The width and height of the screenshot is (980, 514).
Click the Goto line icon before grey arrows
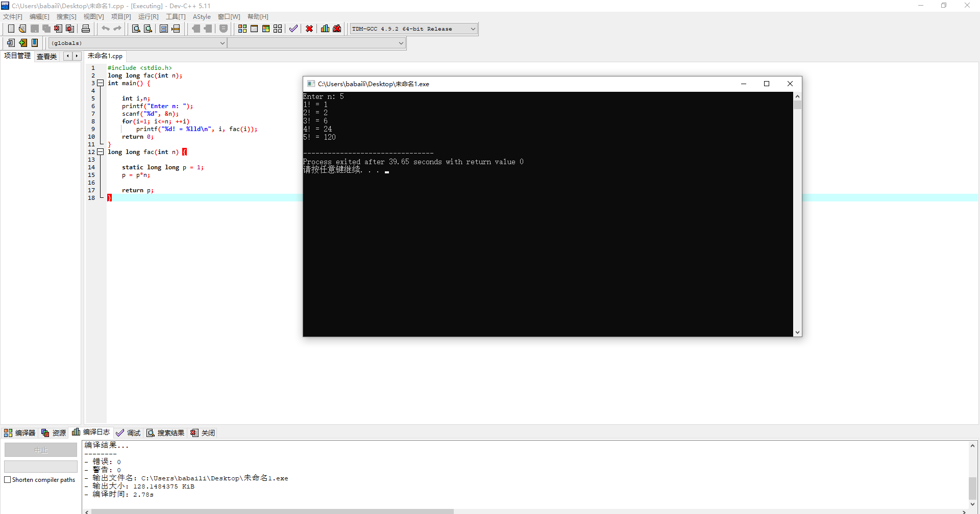pyautogui.click(x=176, y=29)
